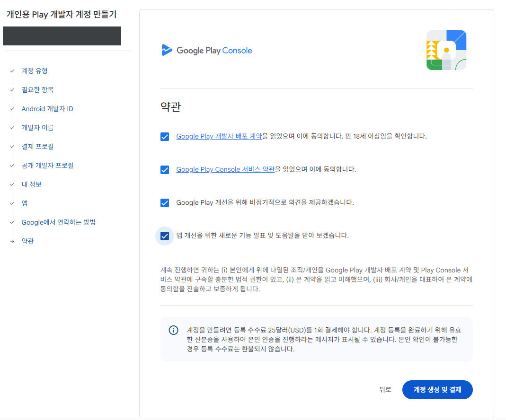Image resolution: width=506 pixels, height=420 pixels.
Task: Click the checkmark icon beside Android 개발자 ID
Action: coord(12,109)
